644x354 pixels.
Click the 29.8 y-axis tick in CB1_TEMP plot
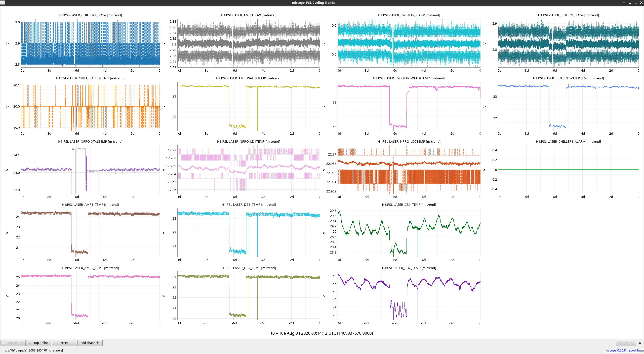coord(333,211)
